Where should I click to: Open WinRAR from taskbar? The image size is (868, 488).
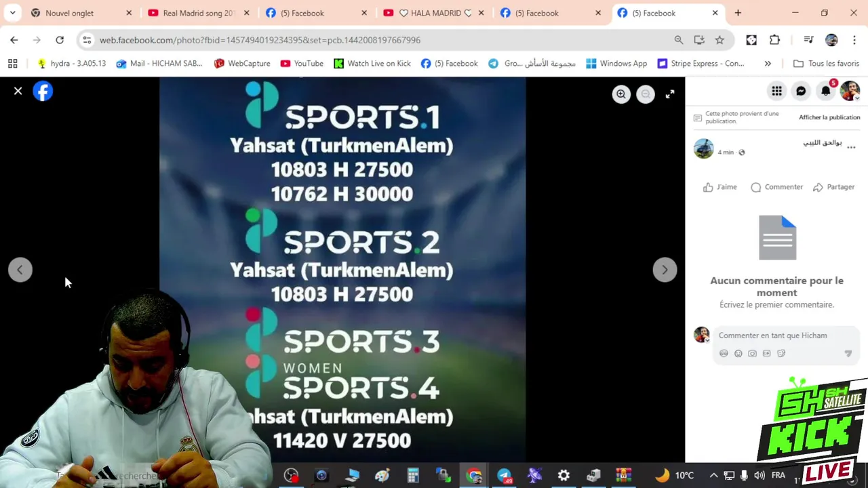coord(624,476)
